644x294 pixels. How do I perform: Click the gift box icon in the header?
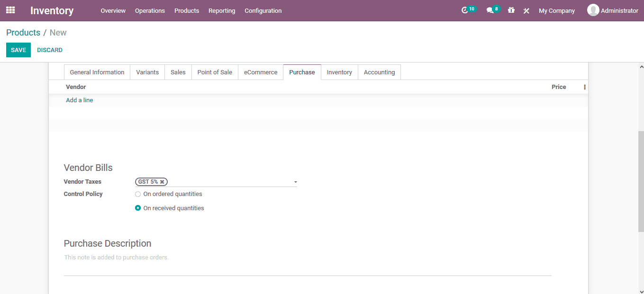coord(511,10)
